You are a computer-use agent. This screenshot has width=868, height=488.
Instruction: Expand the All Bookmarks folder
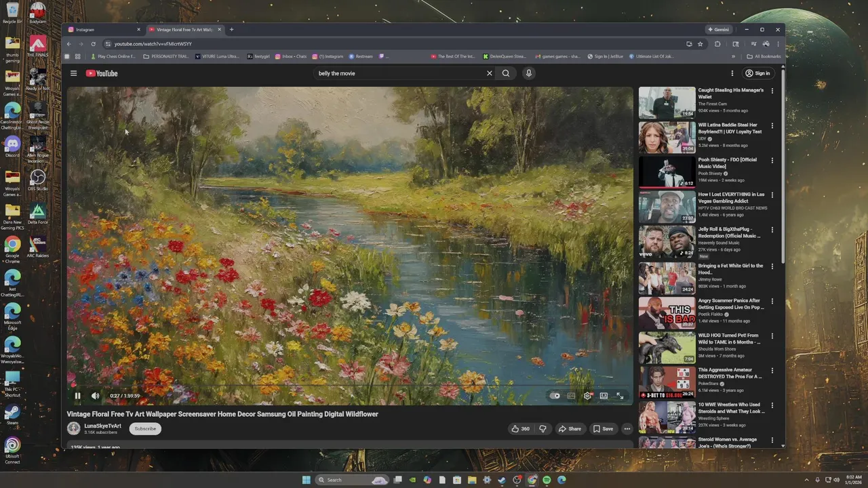coord(764,56)
